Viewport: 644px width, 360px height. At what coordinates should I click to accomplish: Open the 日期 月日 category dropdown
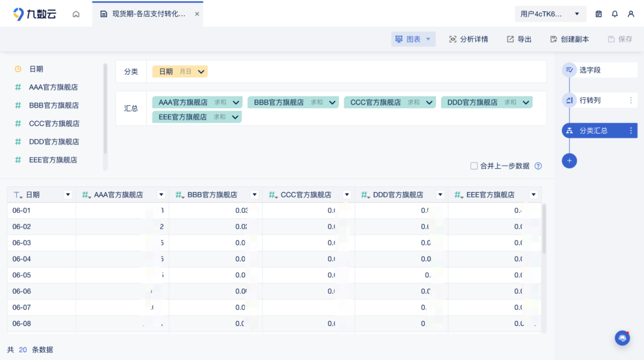[202, 71]
